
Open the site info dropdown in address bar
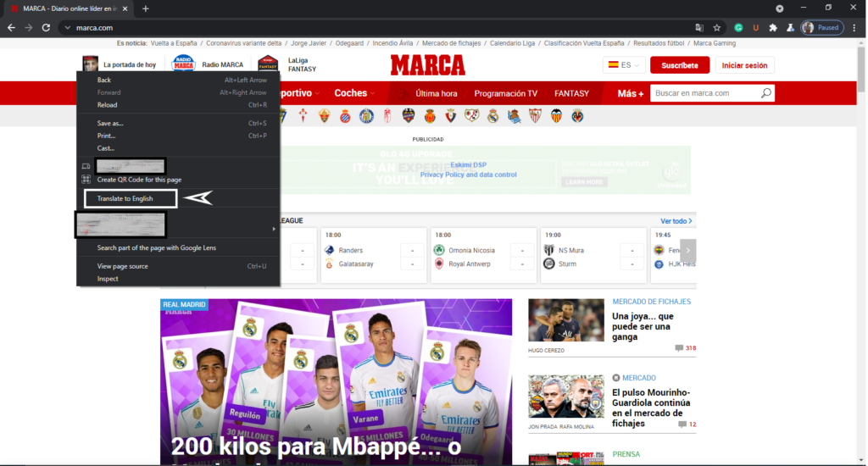(x=68, y=28)
